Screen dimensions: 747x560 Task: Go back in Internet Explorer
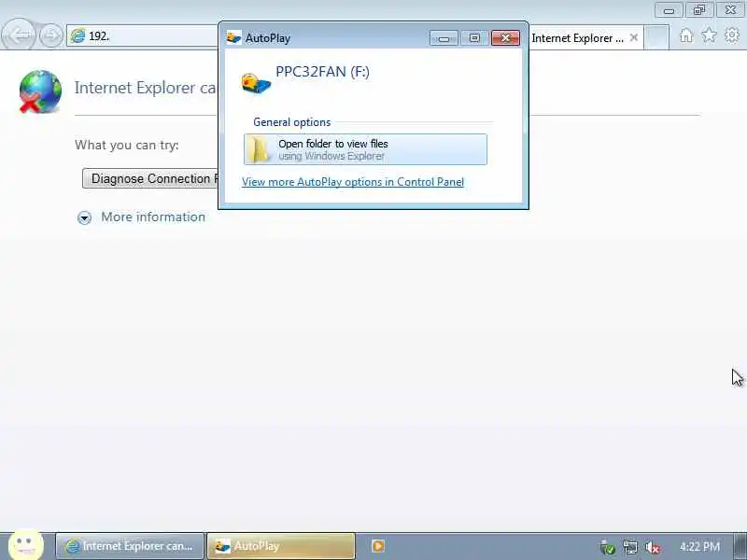click(19, 35)
